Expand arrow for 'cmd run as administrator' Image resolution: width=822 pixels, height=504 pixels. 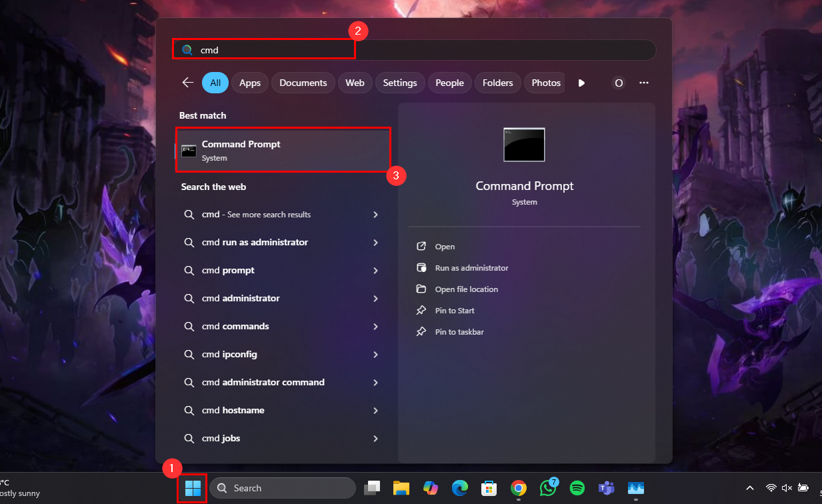point(375,243)
